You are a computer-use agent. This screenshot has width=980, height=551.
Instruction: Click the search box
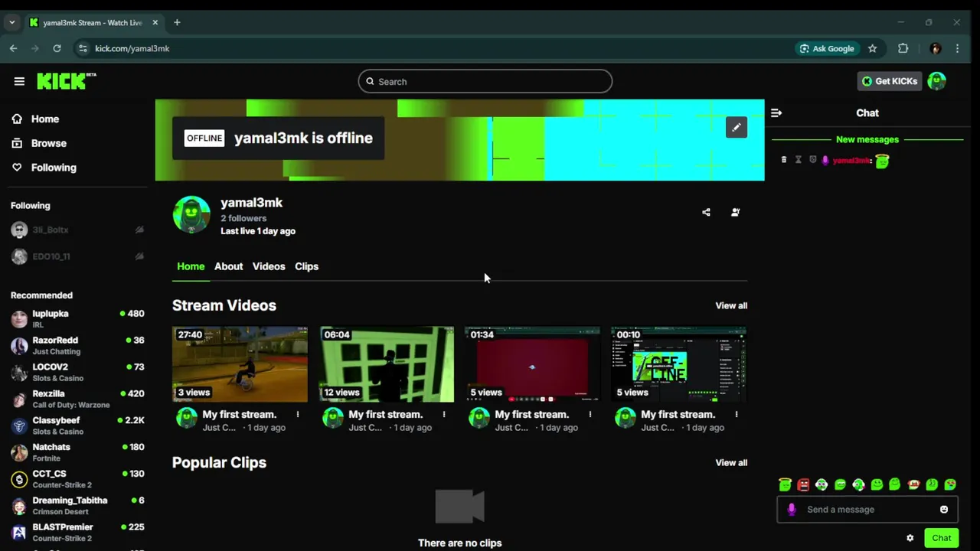tap(485, 81)
